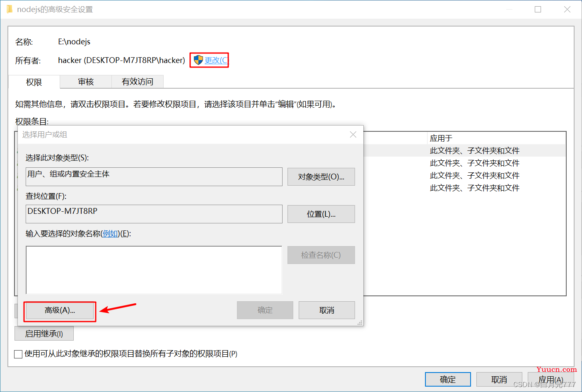Viewport: 582px width, 392px height.
Task: Click the 启用继承(I) button
Action: 44,334
